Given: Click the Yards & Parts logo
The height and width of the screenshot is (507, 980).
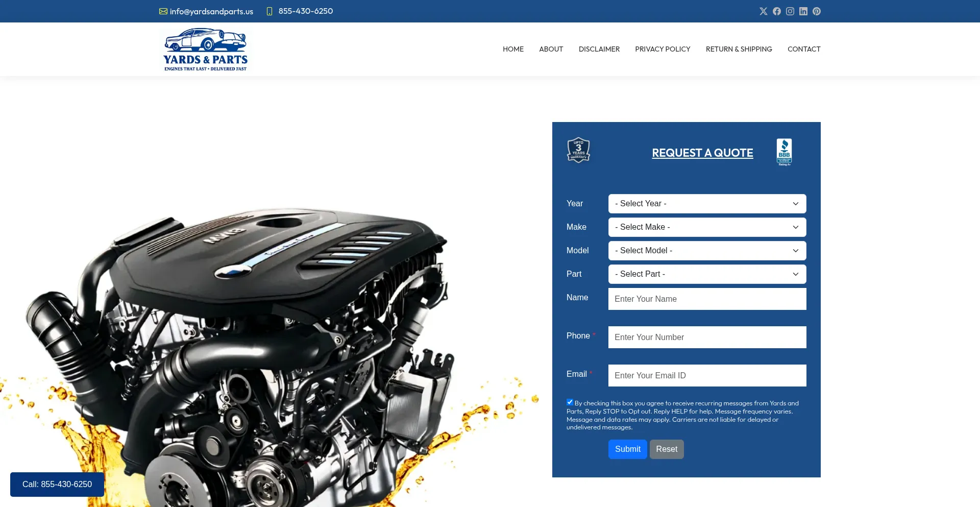Looking at the screenshot, I should click(x=205, y=50).
